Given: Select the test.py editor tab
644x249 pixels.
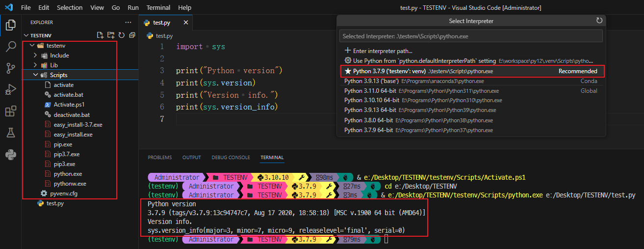Looking at the screenshot, I should click(164, 23).
